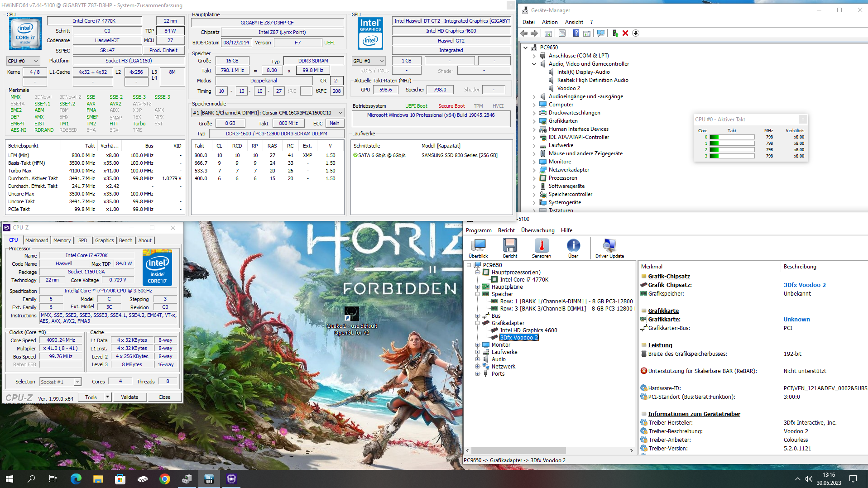Open File Explorer from the taskbar
Image resolution: width=868 pixels, height=488 pixels.
[98, 479]
